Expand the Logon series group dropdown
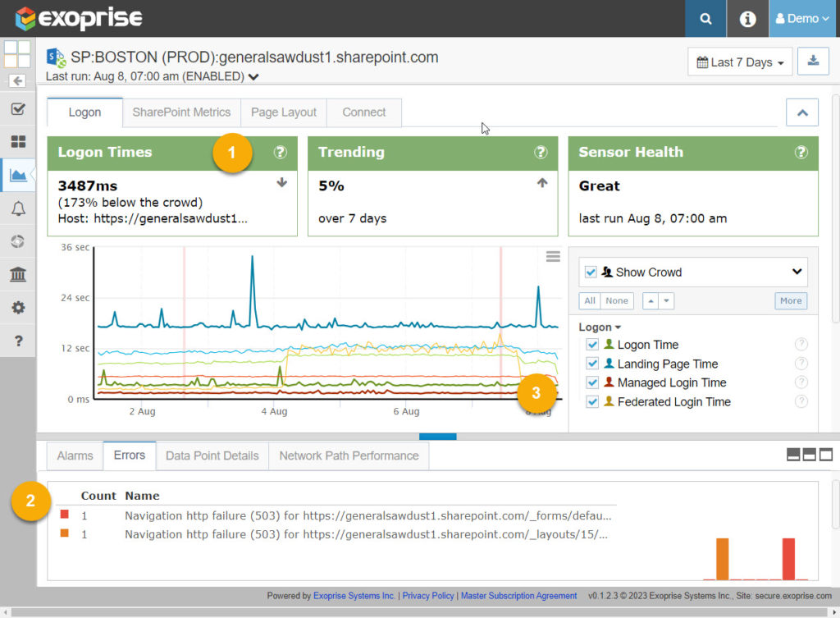Screen dimensions: 840x618 pyautogui.click(x=600, y=327)
